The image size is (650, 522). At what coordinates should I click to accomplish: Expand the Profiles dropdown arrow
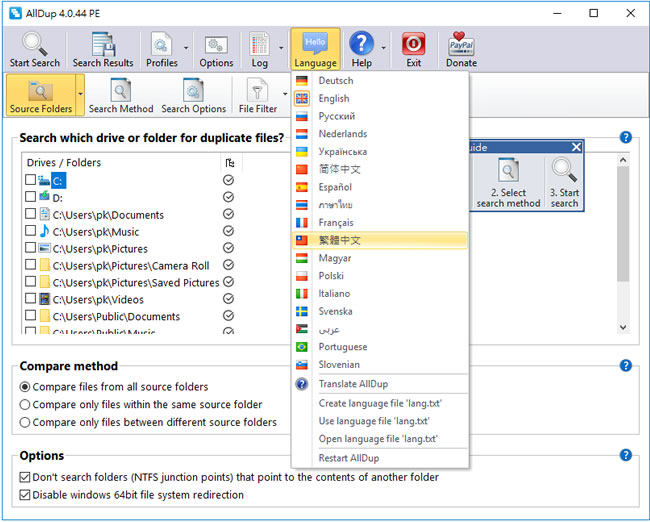click(186, 48)
